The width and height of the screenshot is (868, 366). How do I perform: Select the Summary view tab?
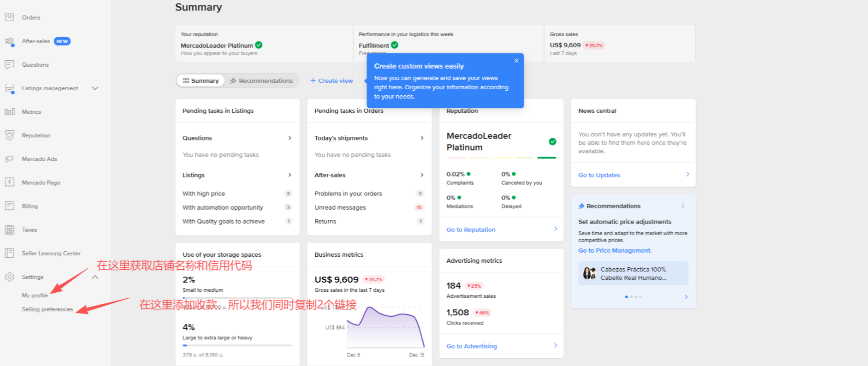[x=200, y=81]
